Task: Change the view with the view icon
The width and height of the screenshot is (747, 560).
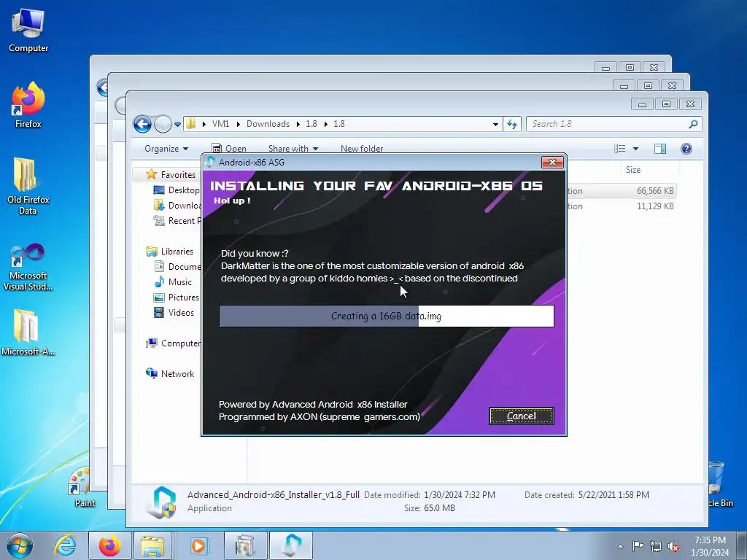Action: point(620,149)
